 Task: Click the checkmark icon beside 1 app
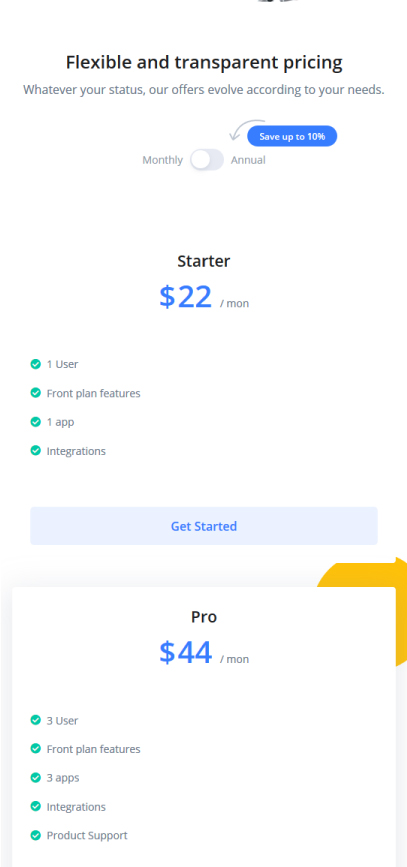coord(35,421)
